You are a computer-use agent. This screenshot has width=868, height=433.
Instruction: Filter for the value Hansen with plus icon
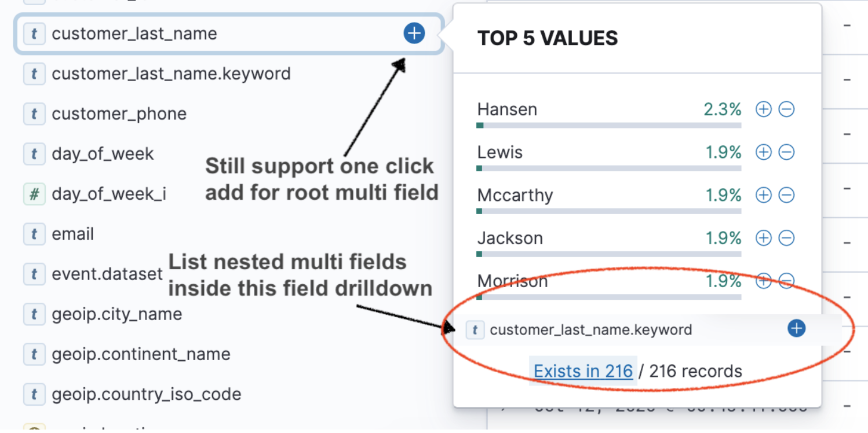tap(763, 109)
